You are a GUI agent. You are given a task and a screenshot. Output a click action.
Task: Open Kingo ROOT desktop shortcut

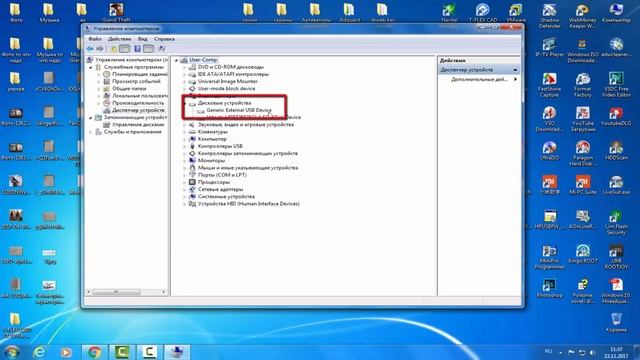tap(582, 254)
